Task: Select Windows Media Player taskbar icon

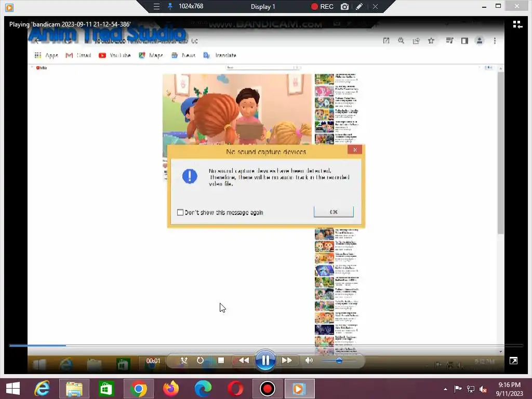Action: pos(300,389)
